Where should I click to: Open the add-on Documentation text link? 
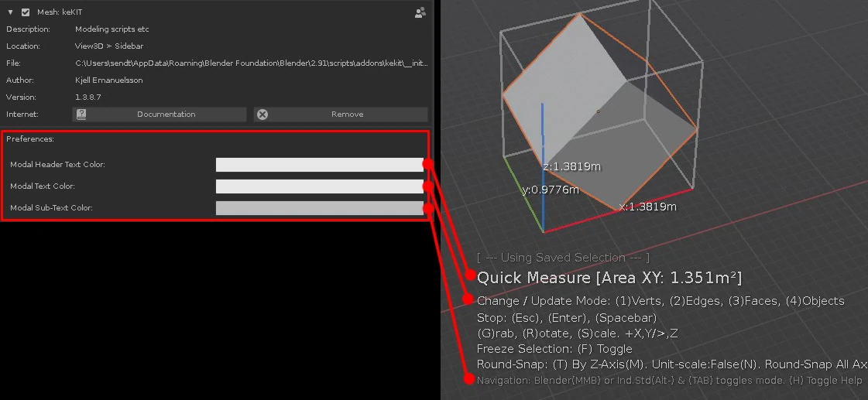point(166,115)
